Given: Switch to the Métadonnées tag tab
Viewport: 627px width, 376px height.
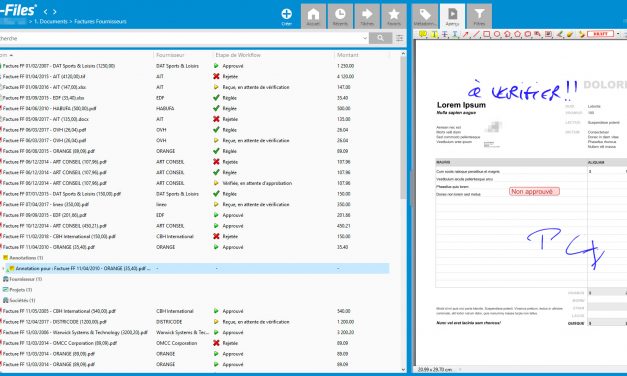Looking at the screenshot, I should [425, 16].
